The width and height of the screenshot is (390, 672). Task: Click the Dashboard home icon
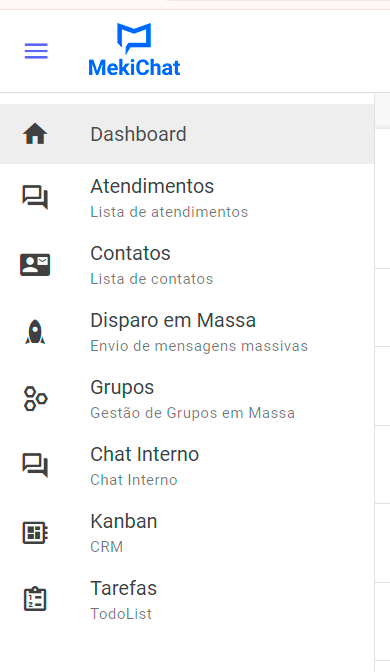pyautogui.click(x=35, y=134)
